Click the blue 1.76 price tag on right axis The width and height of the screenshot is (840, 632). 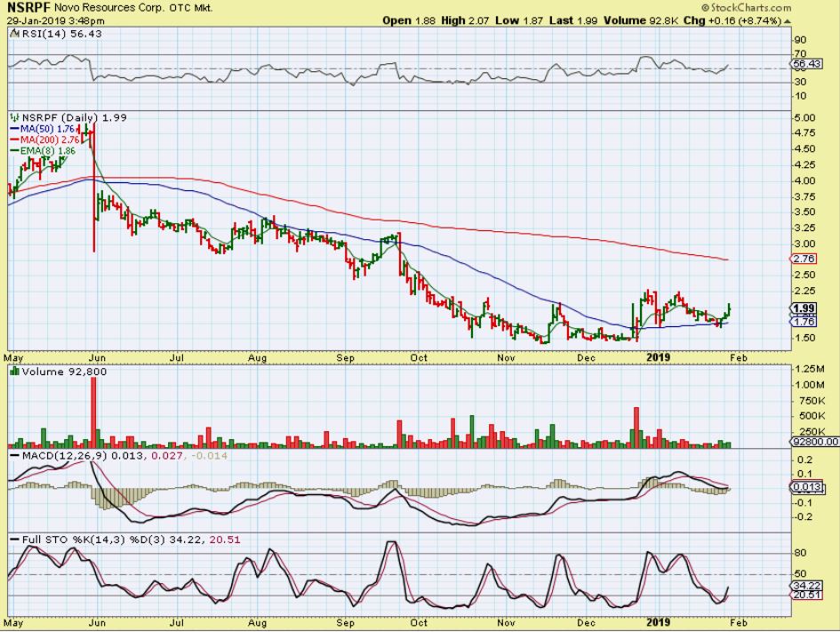tap(803, 322)
